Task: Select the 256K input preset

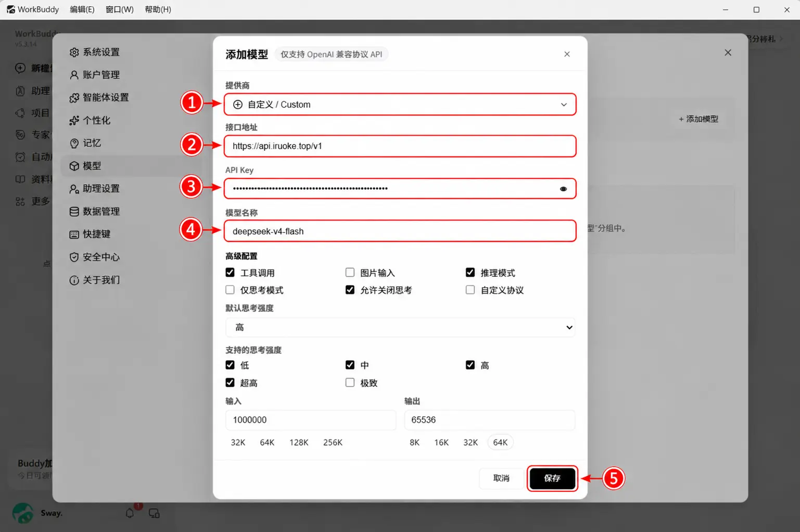Action: 333,443
